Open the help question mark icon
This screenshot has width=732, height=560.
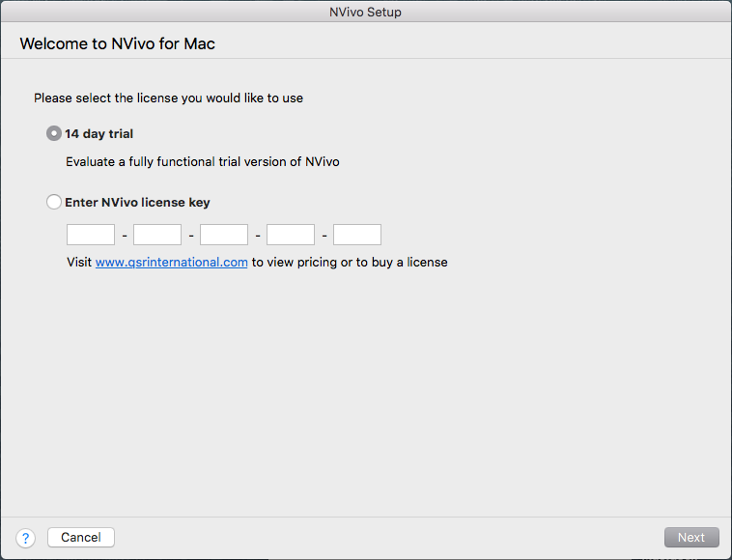coord(26,538)
